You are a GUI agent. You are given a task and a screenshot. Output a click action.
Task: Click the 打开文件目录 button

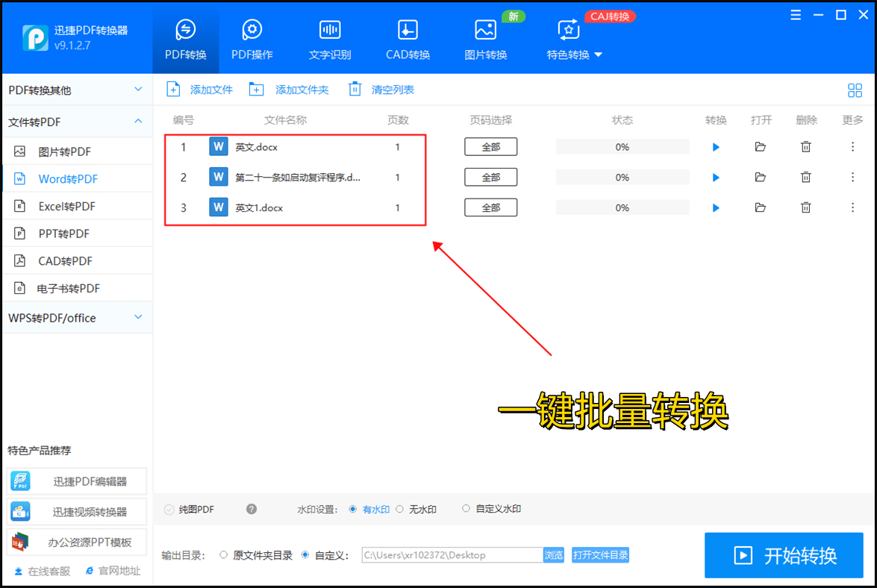point(600,555)
